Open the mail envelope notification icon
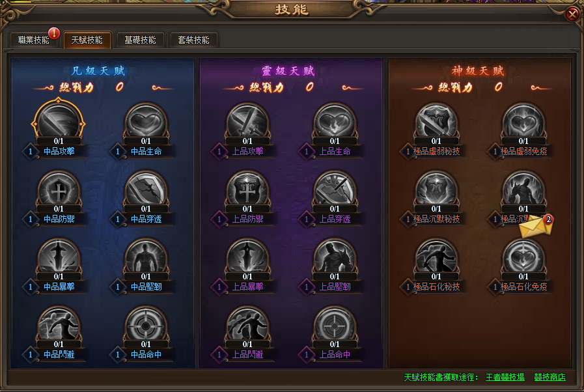This screenshot has height=392, width=584. [536, 226]
